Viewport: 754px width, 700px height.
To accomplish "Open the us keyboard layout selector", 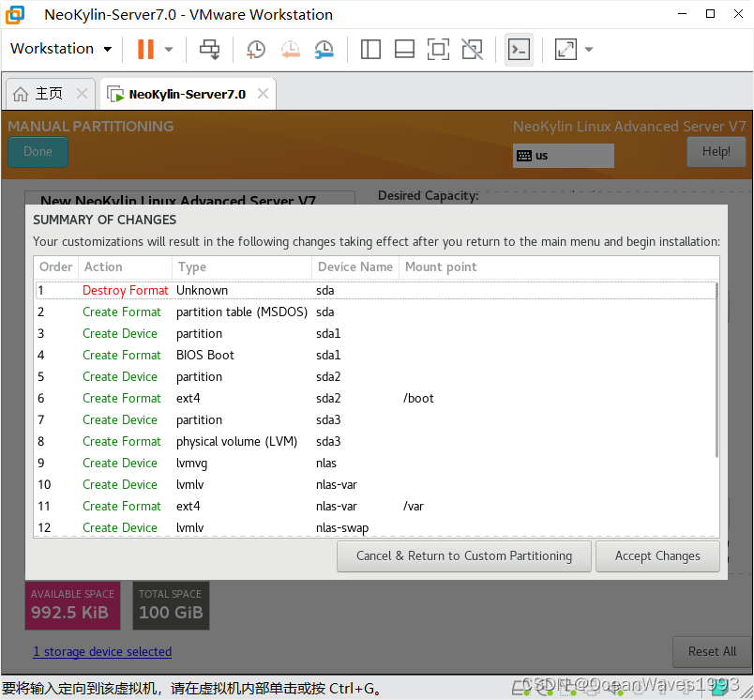I will pyautogui.click(x=563, y=156).
